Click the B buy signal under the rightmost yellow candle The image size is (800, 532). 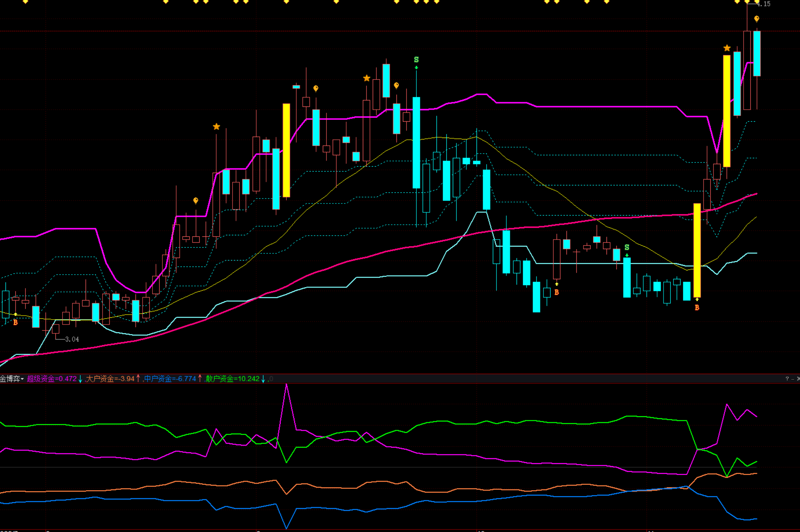(697, 307)
